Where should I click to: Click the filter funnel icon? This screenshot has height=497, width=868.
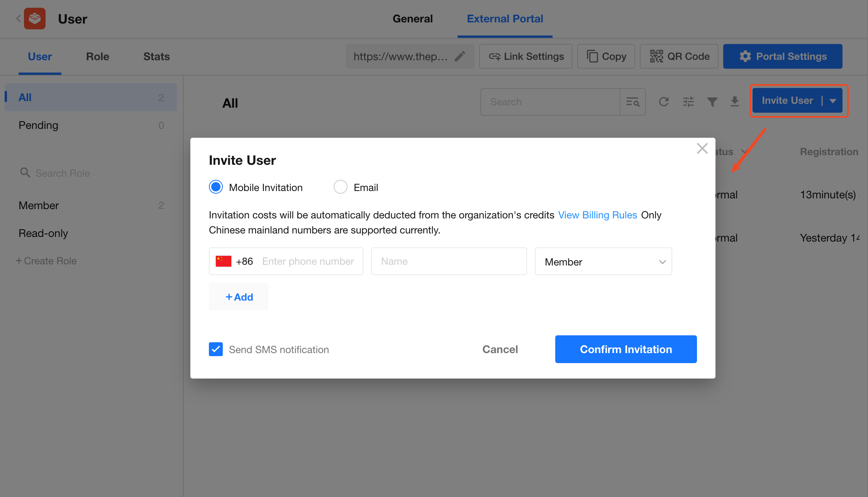coord(712,102)
